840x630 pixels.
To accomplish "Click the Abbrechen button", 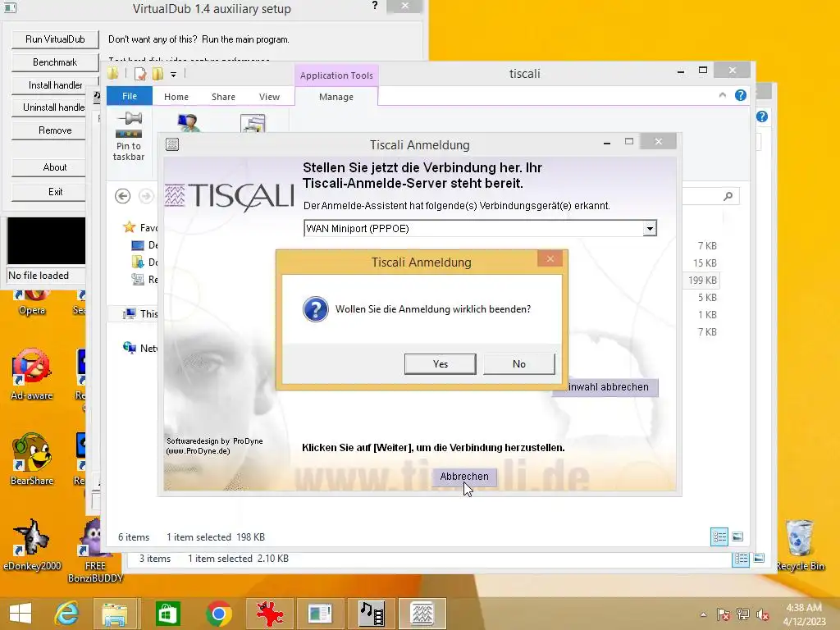I will tap(464, 477).
